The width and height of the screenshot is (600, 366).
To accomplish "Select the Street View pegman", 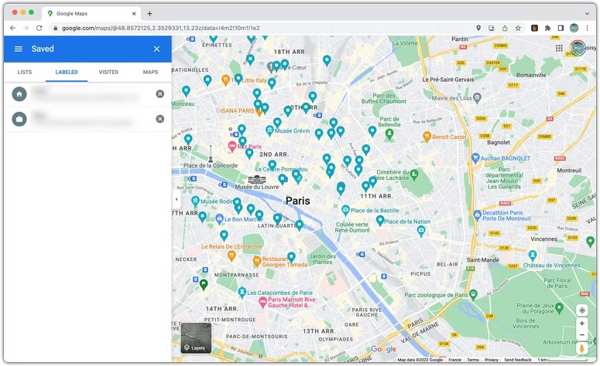I will (x=582, y=349).
